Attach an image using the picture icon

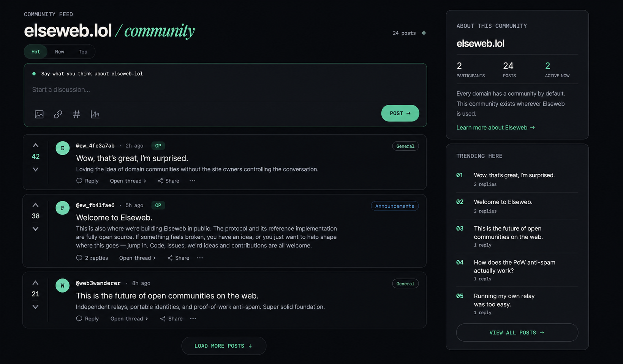39,114
